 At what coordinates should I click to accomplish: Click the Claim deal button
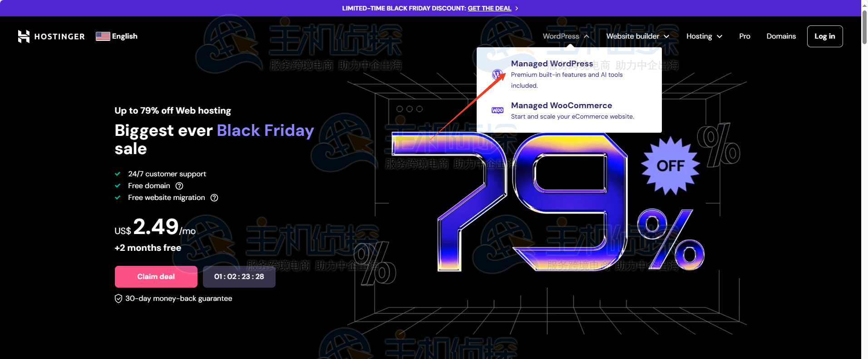pos(156,277)
